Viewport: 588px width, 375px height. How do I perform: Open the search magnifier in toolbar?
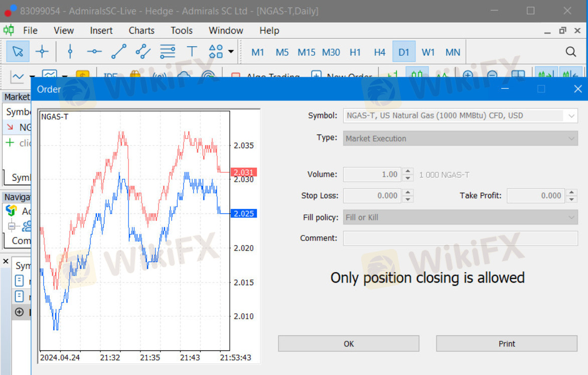click(x=571, y=51)
